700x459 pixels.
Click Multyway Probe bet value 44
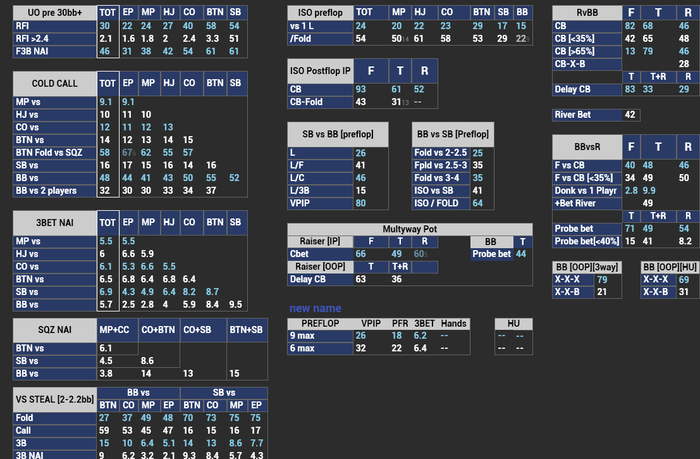pyautogui.click(x=521, y=254)
